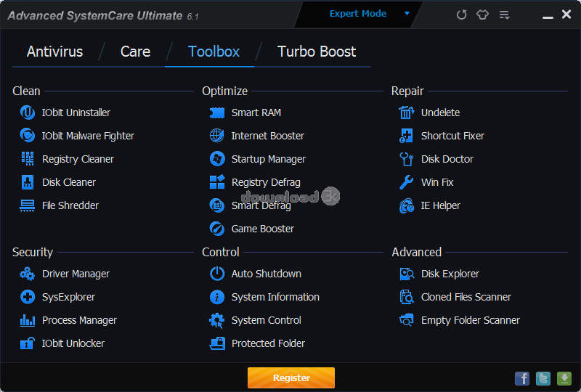581x392 pixels.
Task: Open the Registry Cleaner text link
Action: 78,159
